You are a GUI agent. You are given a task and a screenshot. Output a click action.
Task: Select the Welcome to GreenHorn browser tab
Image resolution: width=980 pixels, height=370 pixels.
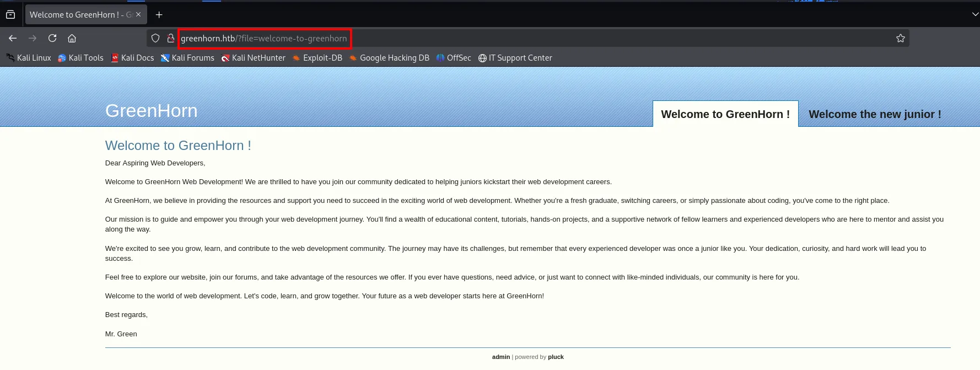coord(86,15)
